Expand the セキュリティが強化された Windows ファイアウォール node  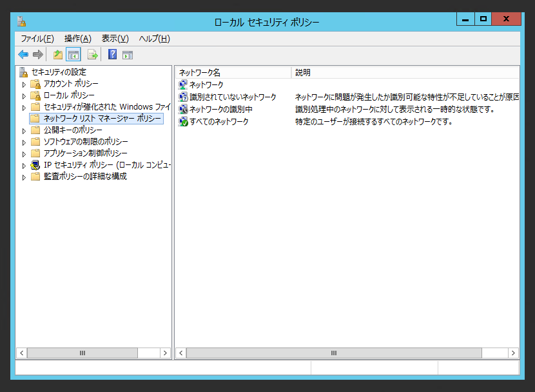24,108
